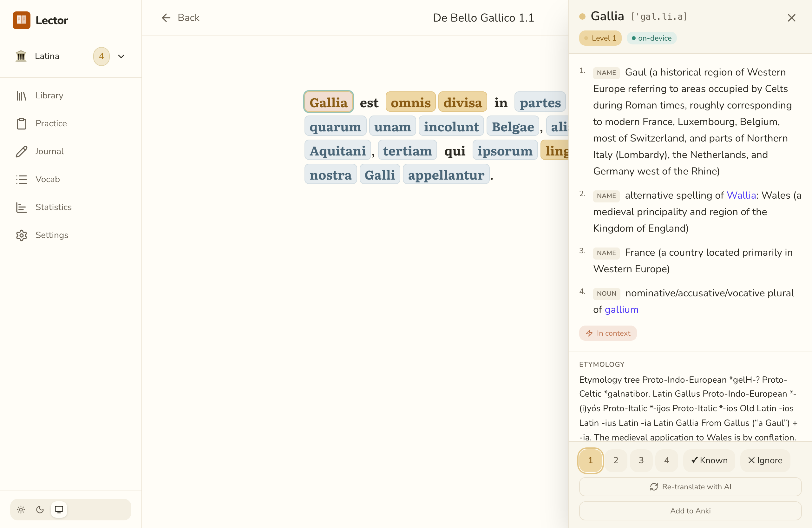Select the word appellantur
812x528 pixels.
click(446, 175)
